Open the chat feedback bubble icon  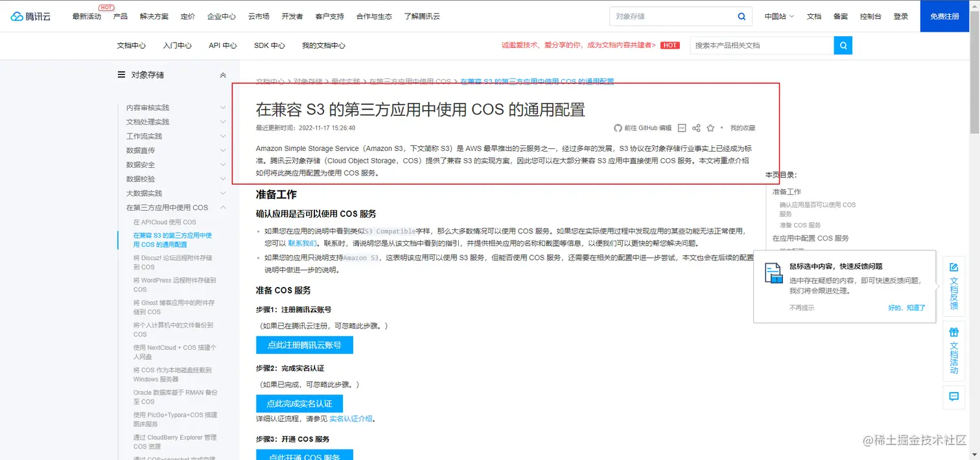coord(953,397)
